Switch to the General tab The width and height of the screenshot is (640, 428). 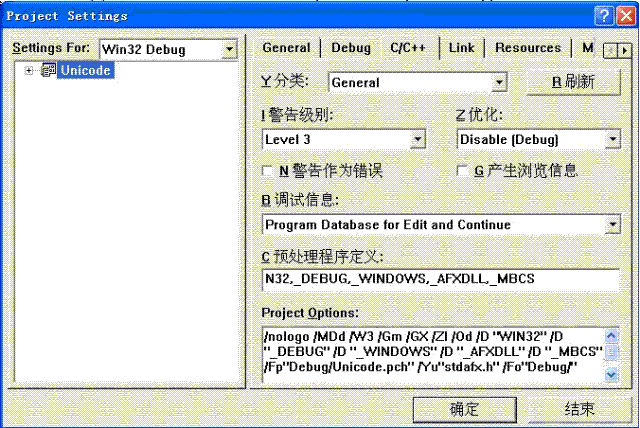point(286,48)
